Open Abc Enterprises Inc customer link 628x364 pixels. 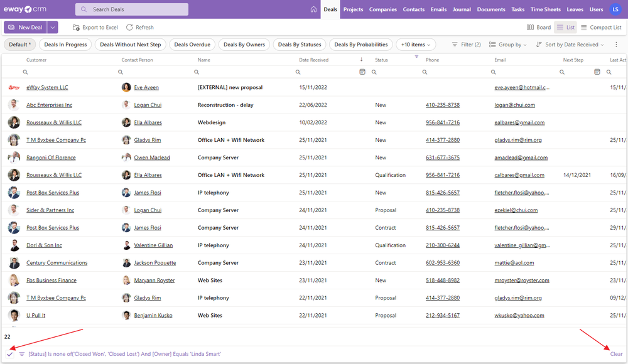[x=49, y=105]
